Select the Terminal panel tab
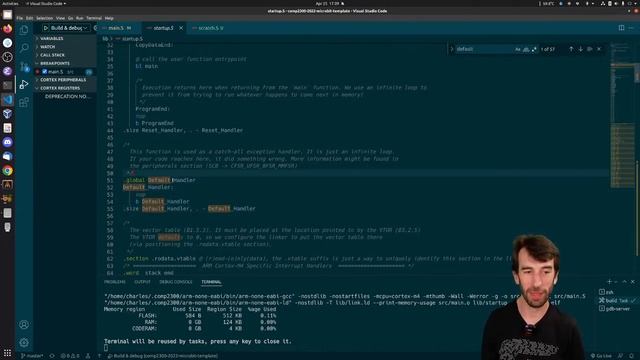The width and height of the screenshot is (640, 360). coord(211,282)
